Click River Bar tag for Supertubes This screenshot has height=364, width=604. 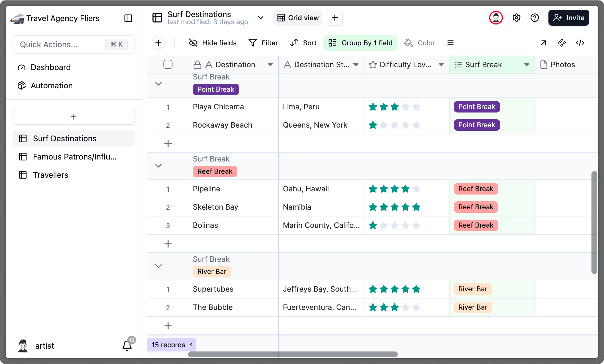[x=473, y=289]
